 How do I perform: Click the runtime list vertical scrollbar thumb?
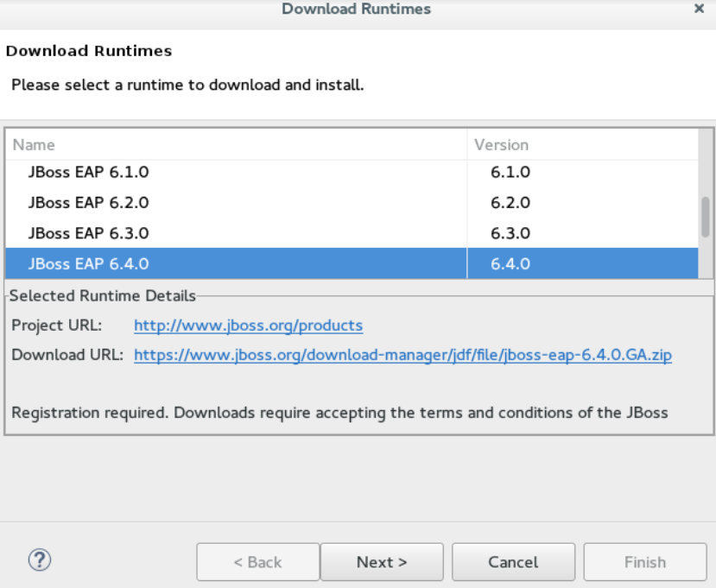pyautogui.click(x=706, y=217)
